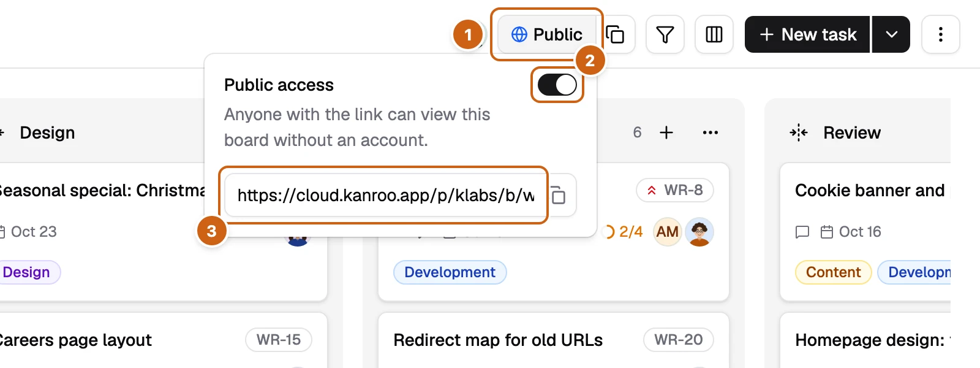This screenshot has height=368, width=980.
Task: Copy the public link with clipboard icon
Action: click(x=559, y=195)
